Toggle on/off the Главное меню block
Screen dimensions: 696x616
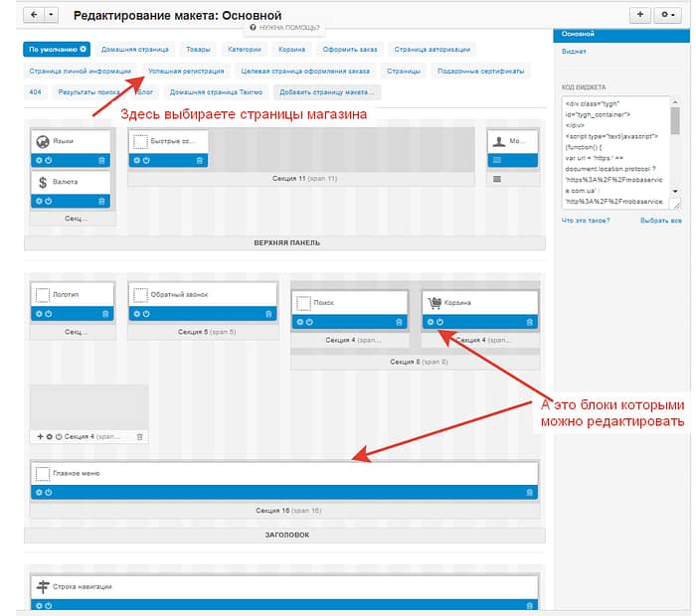pyautogui.click(x=48, y=492)
